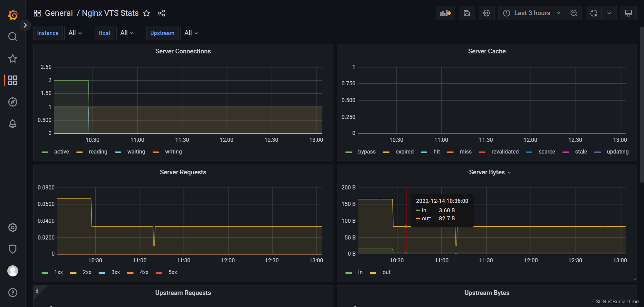644x307 pixels.
Task: Open dashboard settings gear in toolbar
Action: coord(487,13)
